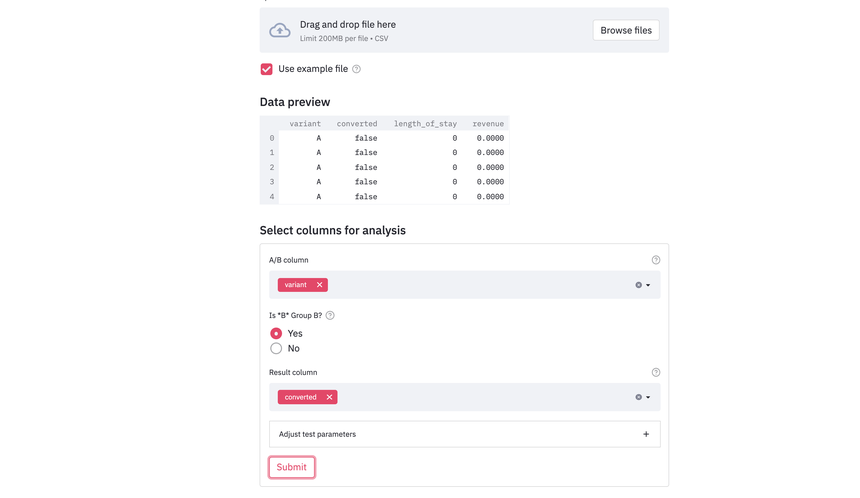Click help icon for A/B column
Image resolution: width=860 pixels, height=498 pixels.
pos(656,260)
